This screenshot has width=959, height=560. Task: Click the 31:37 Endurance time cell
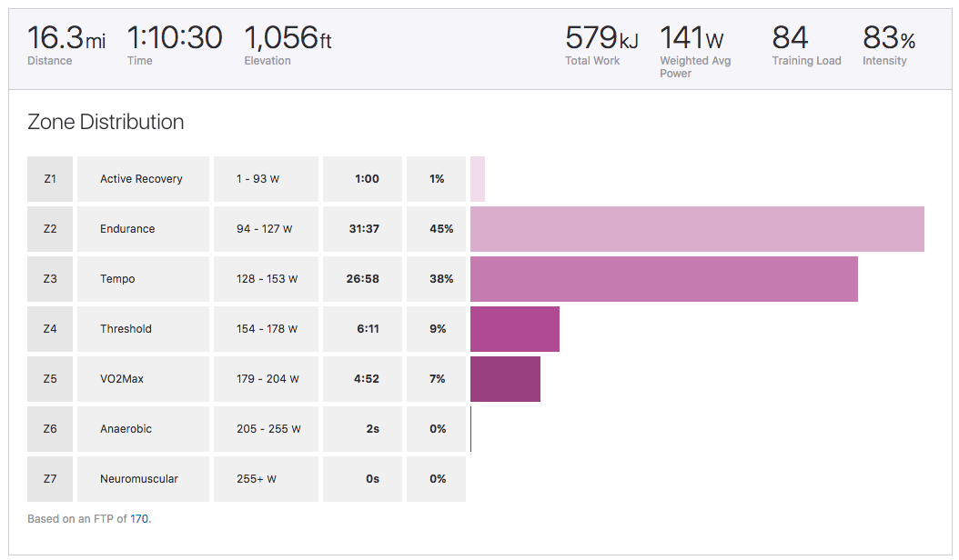pyautogui.click(x=363, y=229)
